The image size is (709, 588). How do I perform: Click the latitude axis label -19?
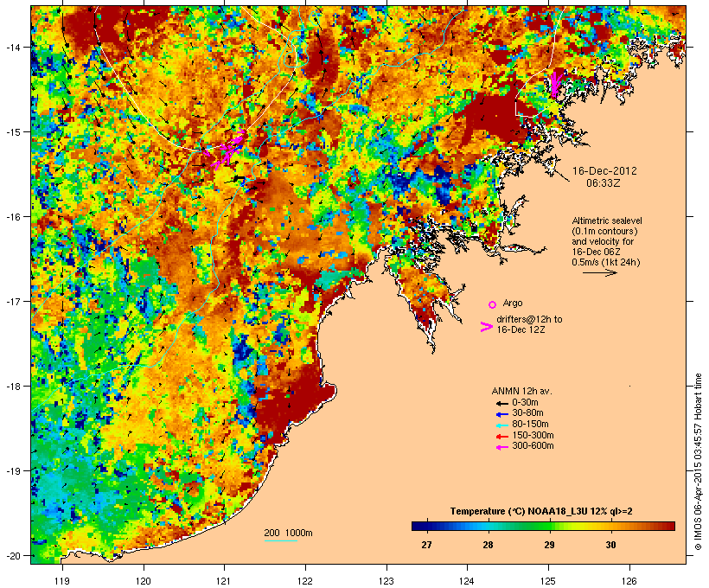click(x=13, y=471)
